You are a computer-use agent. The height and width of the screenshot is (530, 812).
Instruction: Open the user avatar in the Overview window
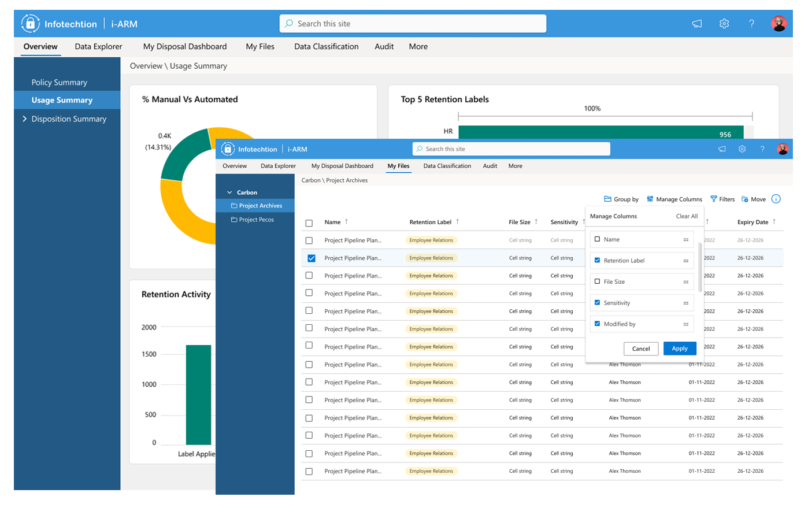click(x=778, y=24)
